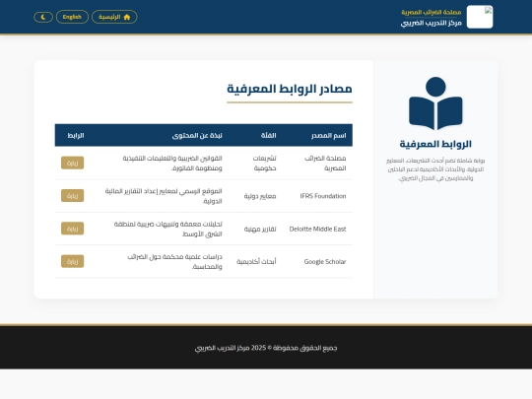This screenshot has width=532, height=399.
Task: Visit link for IFRS Foundation row
Action: tap(72, 196)
